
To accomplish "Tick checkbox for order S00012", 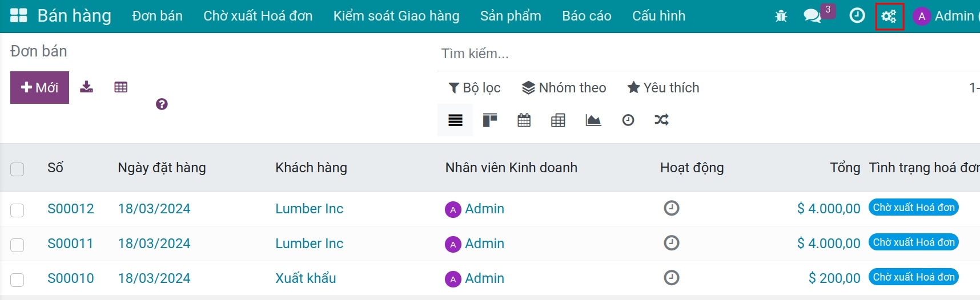I will pos(17,210).
